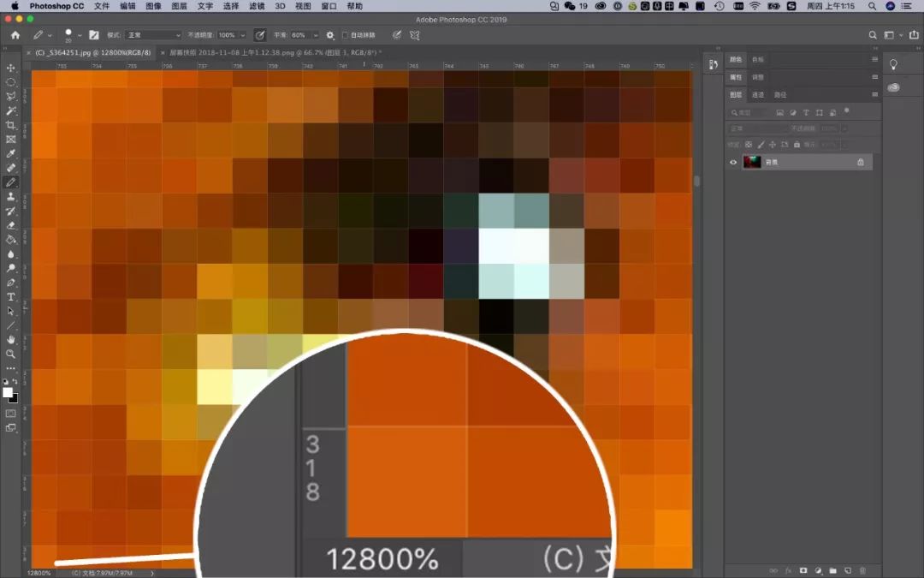This screenshot has width=924, height=578.
Task: Open the Learn lightbulb panel icon
Action: tap(893, 64)
